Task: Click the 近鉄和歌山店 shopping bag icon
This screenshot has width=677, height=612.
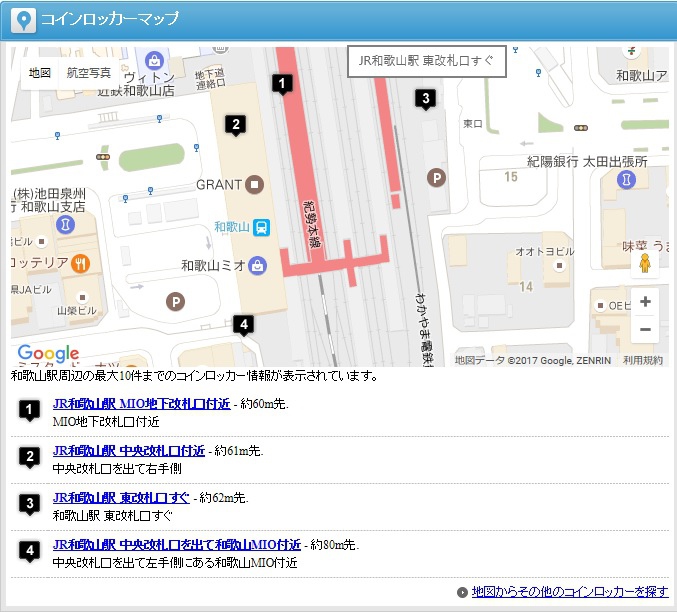Action: [154, 60]
